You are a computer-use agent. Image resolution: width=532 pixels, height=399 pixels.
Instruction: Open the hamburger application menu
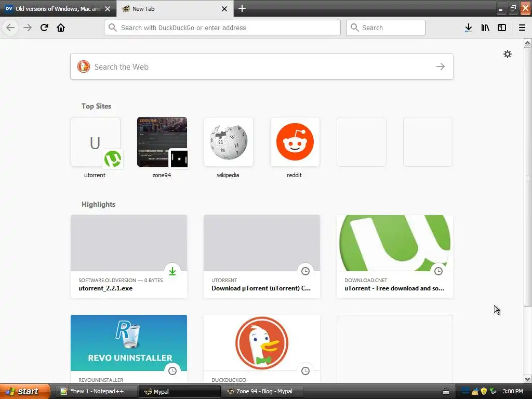click(522, 28)
